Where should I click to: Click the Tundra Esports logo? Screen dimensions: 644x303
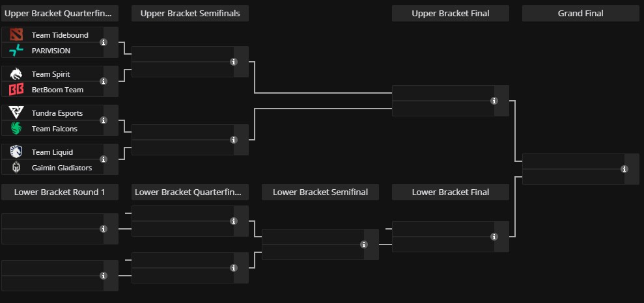point(16,112)
